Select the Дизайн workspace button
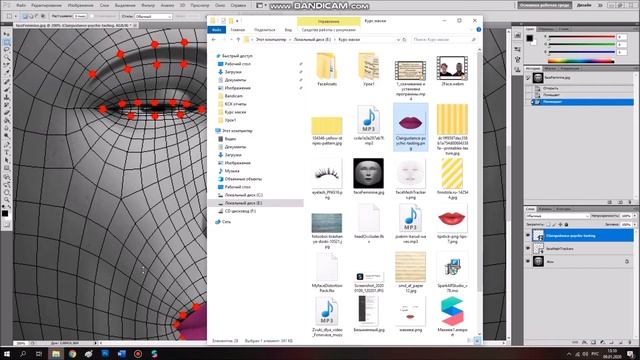This screenshot has height=360, width=640. (584, 5)
